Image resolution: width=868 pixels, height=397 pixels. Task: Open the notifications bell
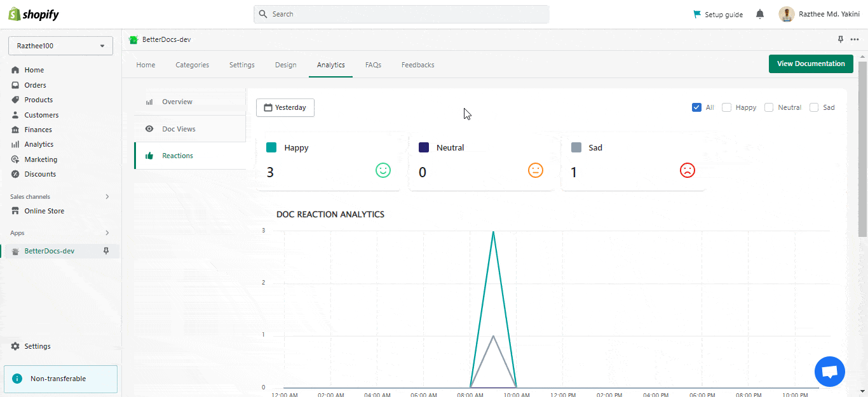(760, 14)
